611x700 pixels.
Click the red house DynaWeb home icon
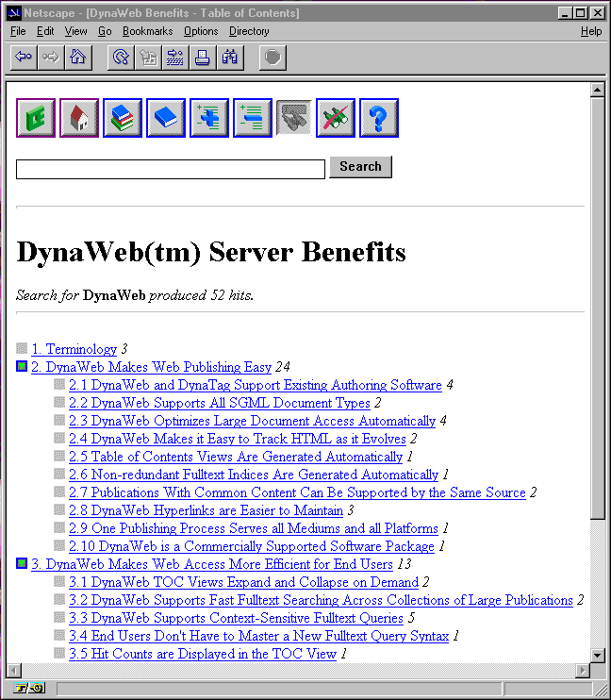tap(79, 118)
